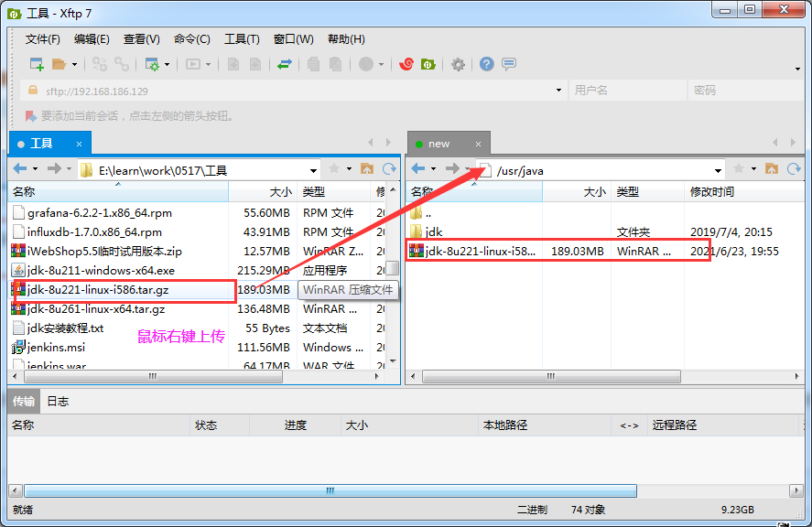Click remote pane horizontal scrollbar
The height and width of the screenshot is (527, 812).
pyautogui.click(x=551, y=376)
